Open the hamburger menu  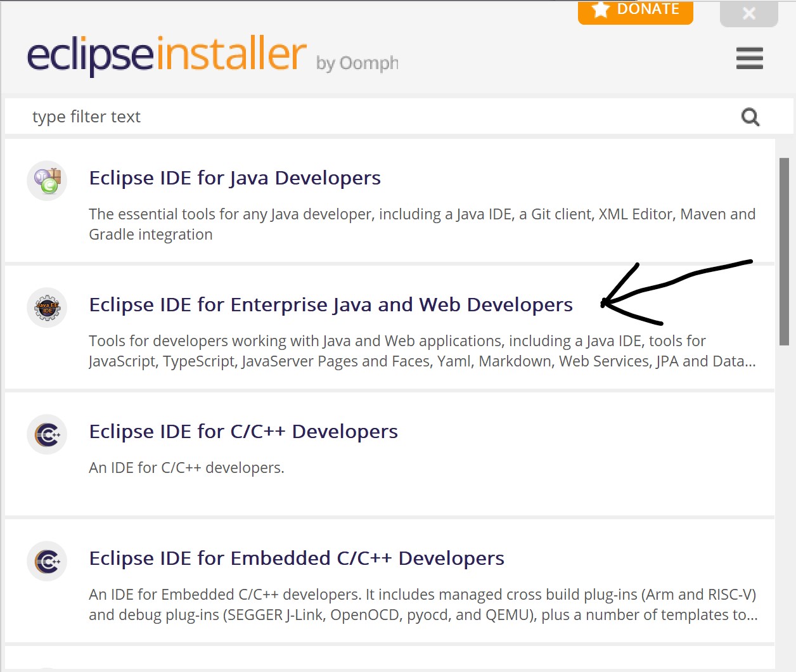pos(750,58)
